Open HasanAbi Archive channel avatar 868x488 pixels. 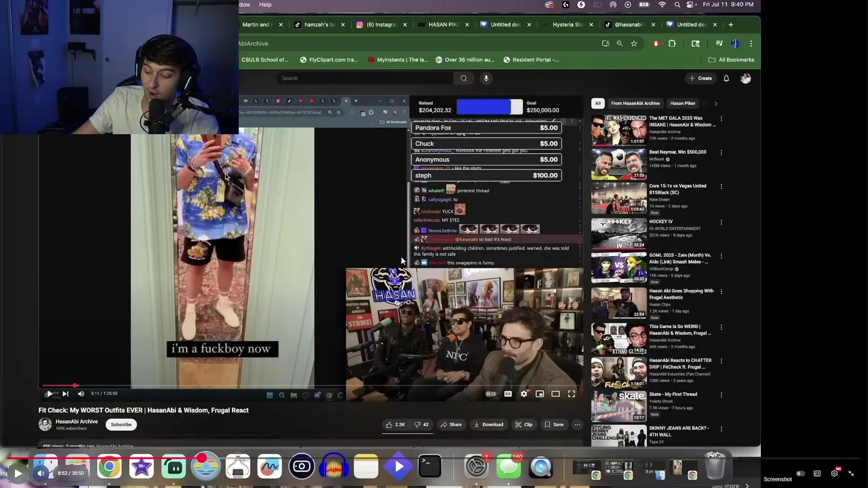coord(45,424)
